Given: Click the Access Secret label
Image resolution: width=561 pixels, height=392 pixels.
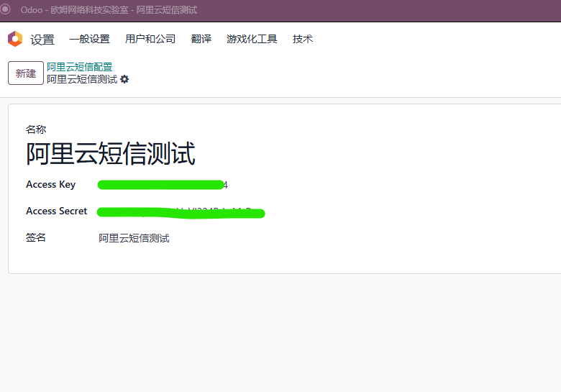Looking at the screenshot, I should tap(57, 211).
